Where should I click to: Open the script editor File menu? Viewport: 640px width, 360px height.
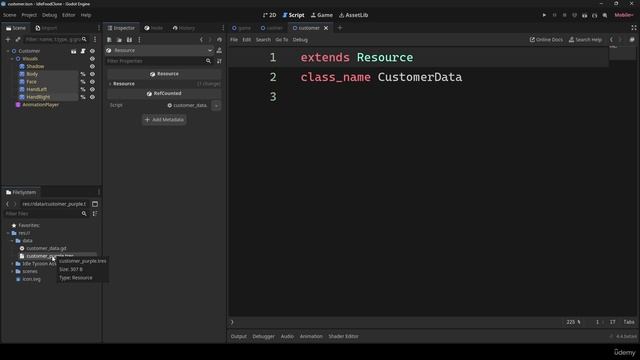(x=234, y=40)
